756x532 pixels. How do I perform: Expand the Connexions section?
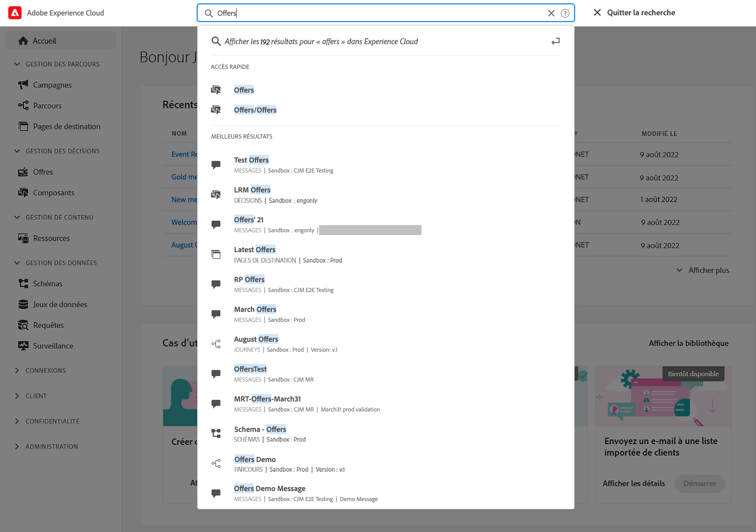pyautogui.click(x=17, y=370)
